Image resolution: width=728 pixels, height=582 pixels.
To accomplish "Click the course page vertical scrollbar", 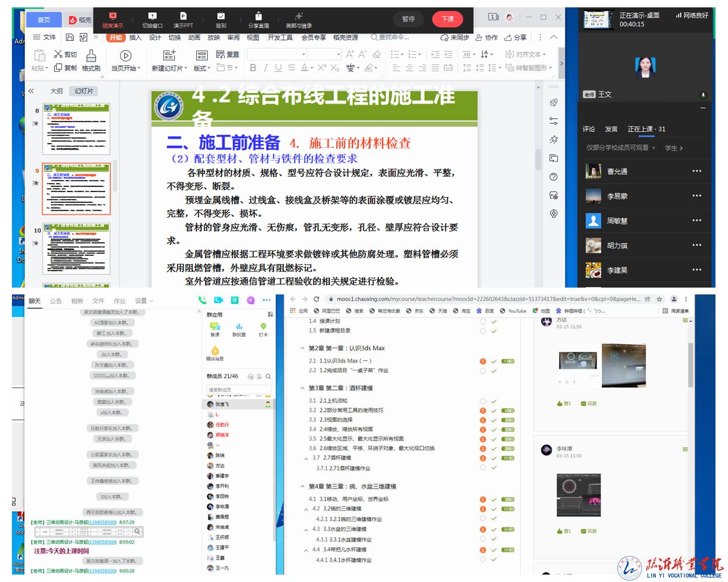I will tap(691, 364).
